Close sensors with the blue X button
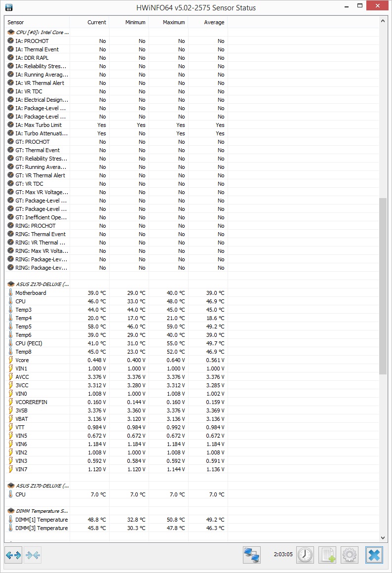The image size is (392, 573). 374,555
